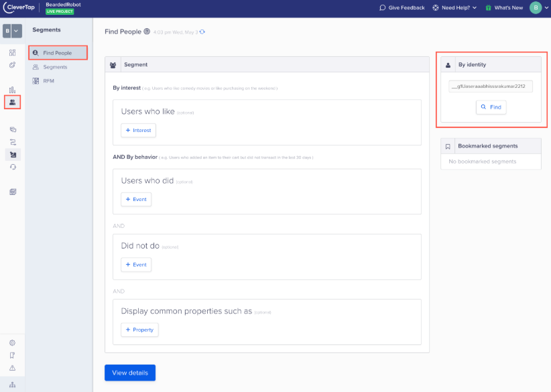This screenshot has width=551, height=392.
Task: Open the rocket Campaigns icon in sidebar
Action: pos(12,65)
